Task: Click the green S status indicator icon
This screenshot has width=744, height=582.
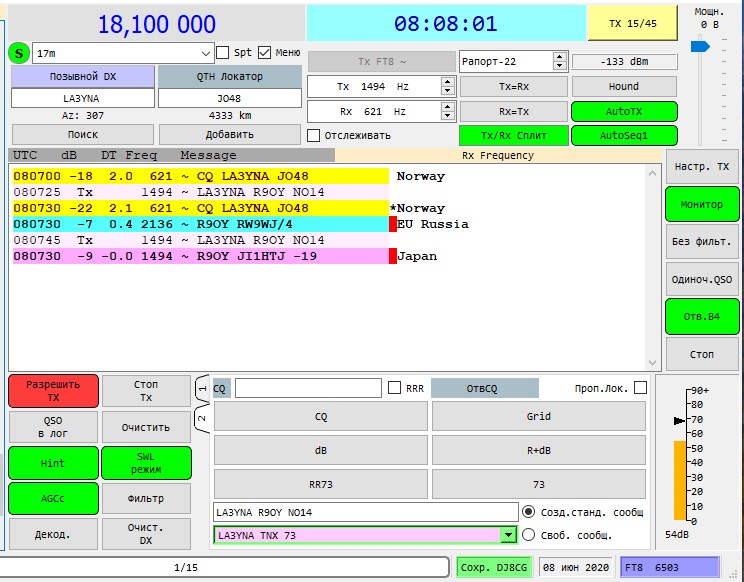Action: pos(19,53)
